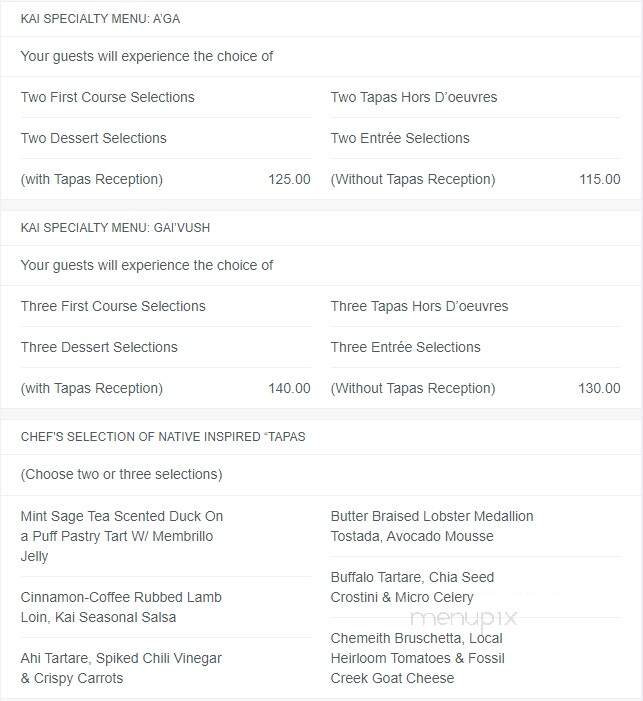
Task: Select the Buffalo Tartare, Chia Seed Crostini item
Action: tap(412, 587)
